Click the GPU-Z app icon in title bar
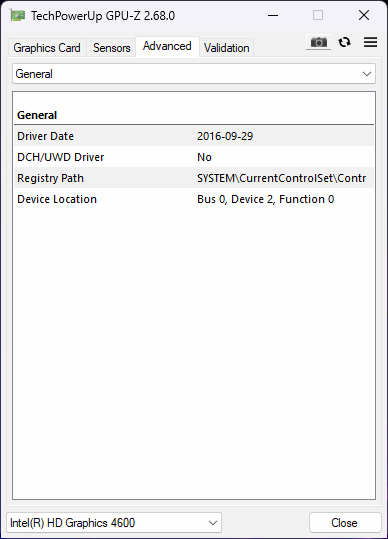Screen dimensions: 388x539 coord(17,15)
